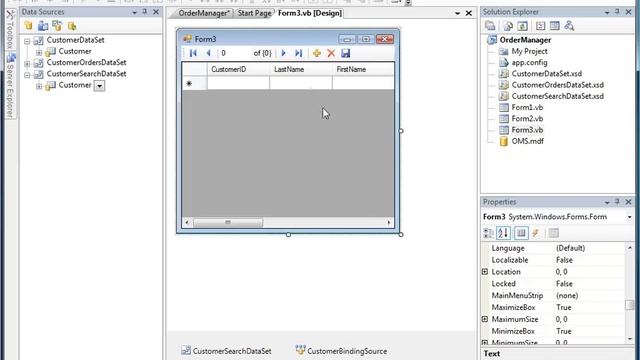The image size is (640, 360).
Task: Select app.config in Solution Explorer
Action: [529, 62]
